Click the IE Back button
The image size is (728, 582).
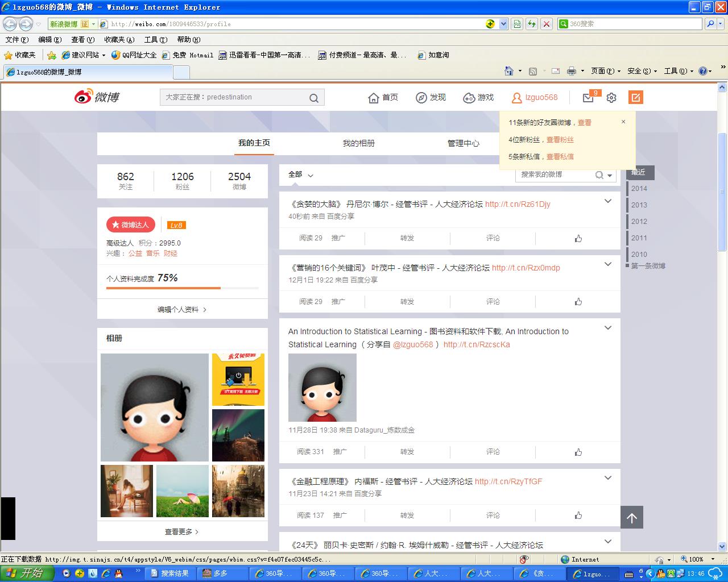click(10, 24)
